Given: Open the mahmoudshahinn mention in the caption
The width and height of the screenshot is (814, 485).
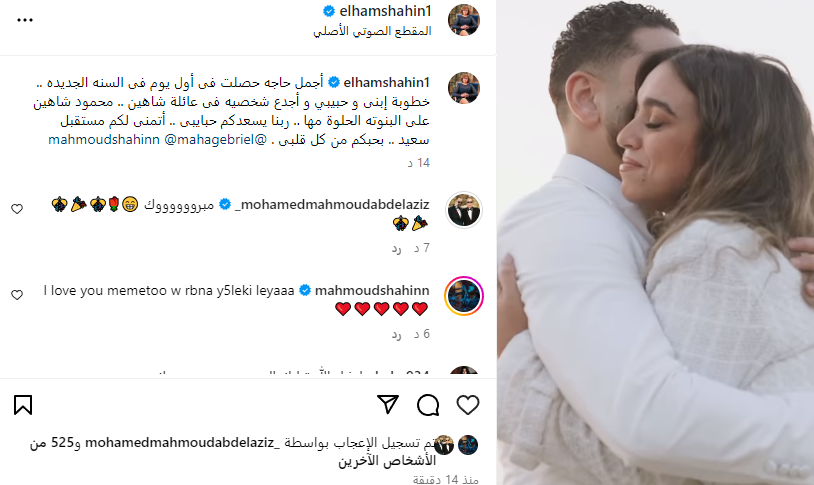Looking at the screenshot, I should click(104, 139).
